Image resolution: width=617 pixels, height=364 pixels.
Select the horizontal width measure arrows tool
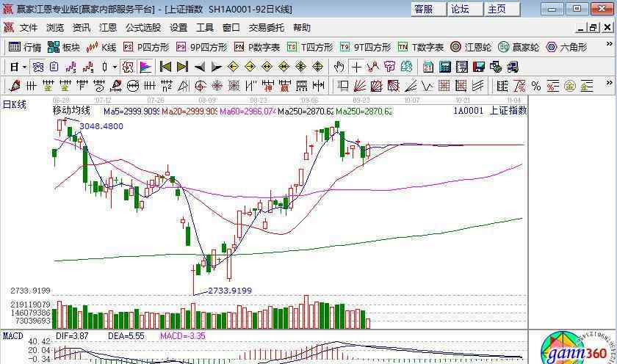pos(318,86)
